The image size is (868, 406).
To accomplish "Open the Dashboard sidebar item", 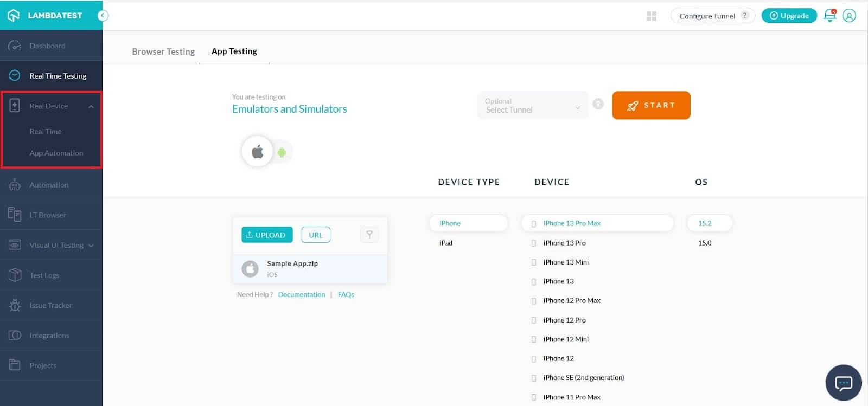I will tap(51, 46).
